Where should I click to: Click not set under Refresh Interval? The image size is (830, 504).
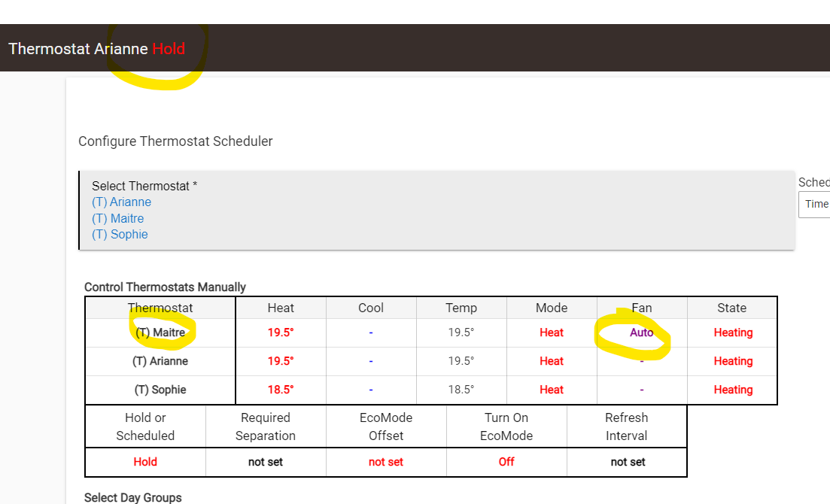(x=628, y=462)
